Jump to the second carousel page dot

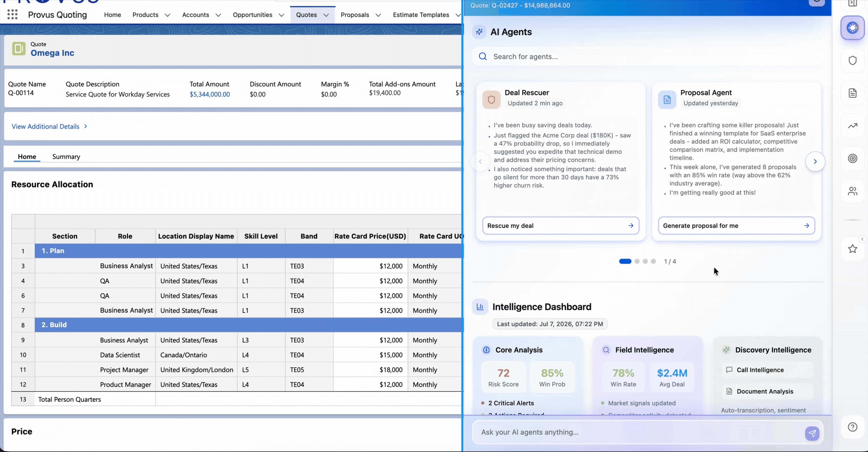tap(637, 261)
